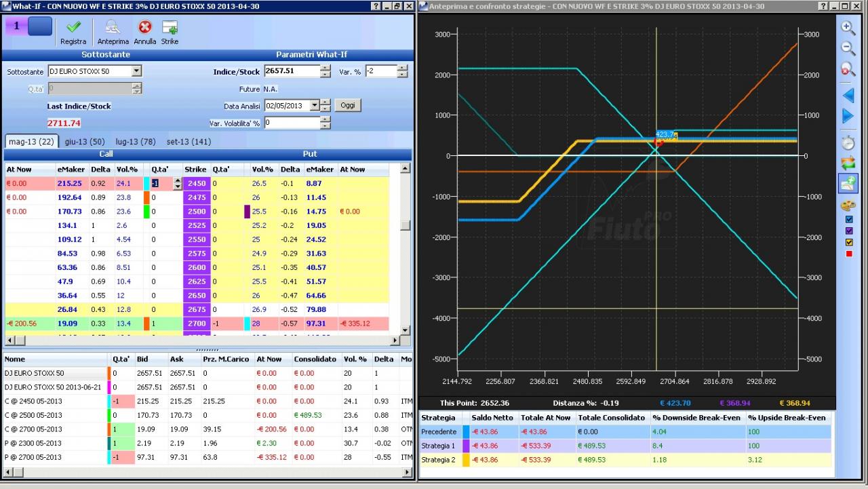Toggle the purple strategy checkbox
Screen dimensions: 868x489
[849, 231]
